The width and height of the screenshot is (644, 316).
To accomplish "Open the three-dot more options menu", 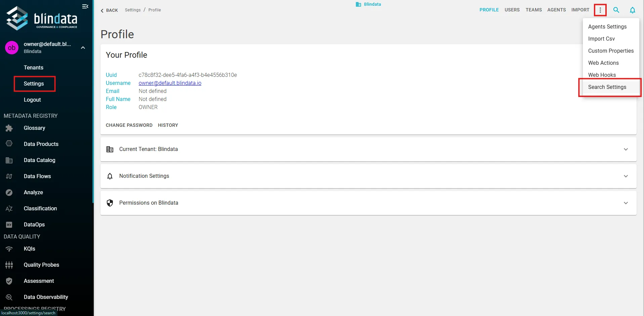I will pos(600,10).
